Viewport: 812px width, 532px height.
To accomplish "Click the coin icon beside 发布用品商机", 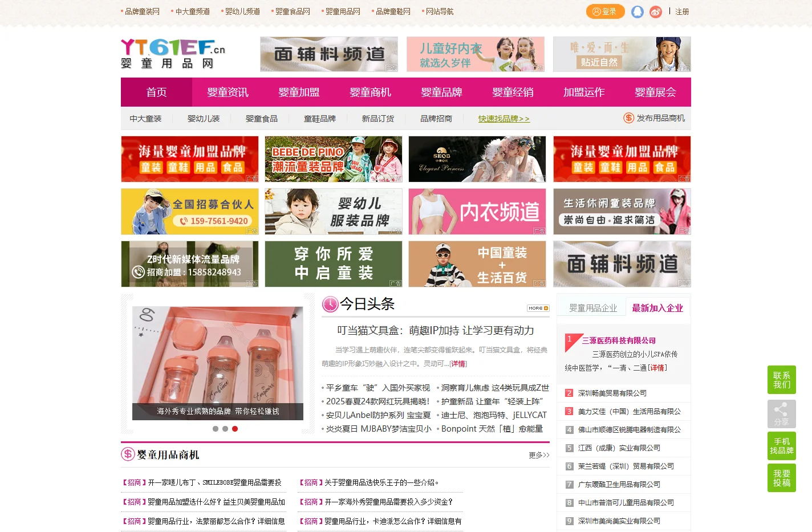I will [x=629, y=118].
